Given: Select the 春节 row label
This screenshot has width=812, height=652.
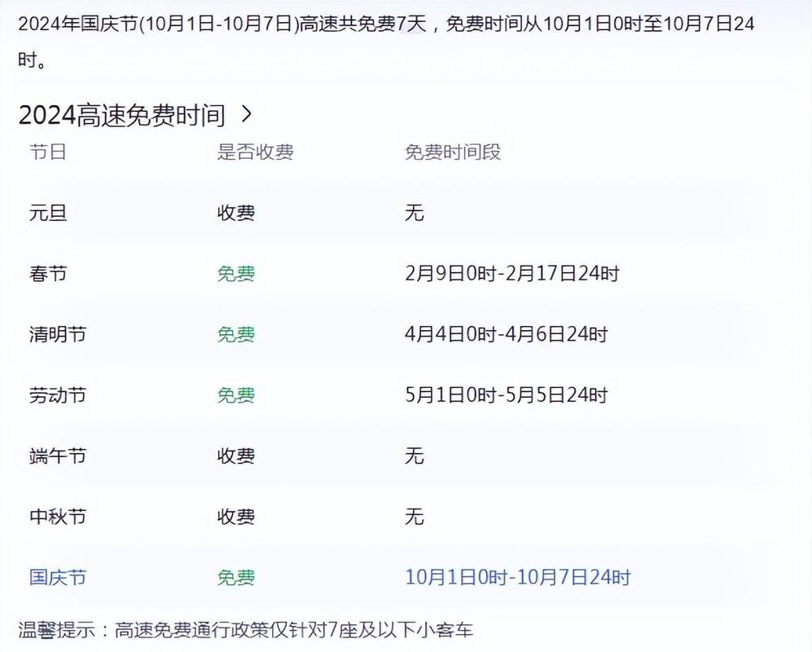Looking at the screenshot, I should [x=48, y=274].
